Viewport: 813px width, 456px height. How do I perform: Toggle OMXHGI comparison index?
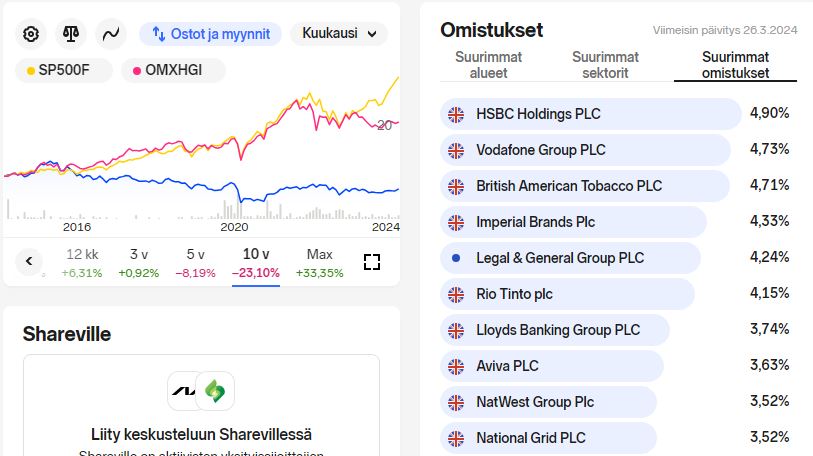173,70
